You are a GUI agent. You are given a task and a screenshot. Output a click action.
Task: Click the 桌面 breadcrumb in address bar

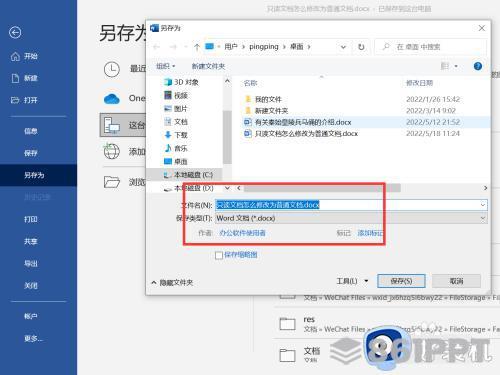coord(297,47)
